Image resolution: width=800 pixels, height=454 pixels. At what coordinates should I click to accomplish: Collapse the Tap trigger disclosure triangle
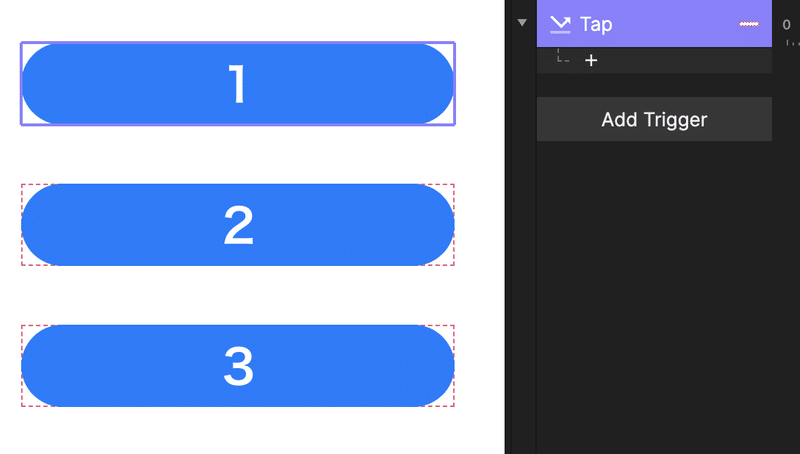click(520, 22)
